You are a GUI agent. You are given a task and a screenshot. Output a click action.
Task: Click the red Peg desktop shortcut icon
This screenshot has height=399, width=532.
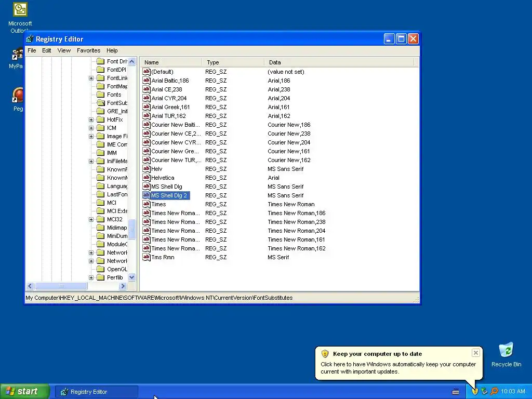[x=18, y=95]
